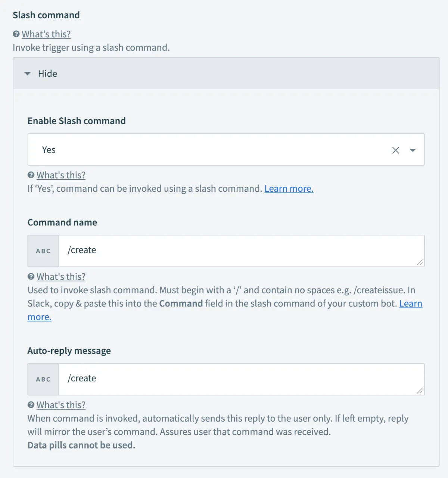
Task: Click into the Command name text field
Action: click(x=239, y=250)
